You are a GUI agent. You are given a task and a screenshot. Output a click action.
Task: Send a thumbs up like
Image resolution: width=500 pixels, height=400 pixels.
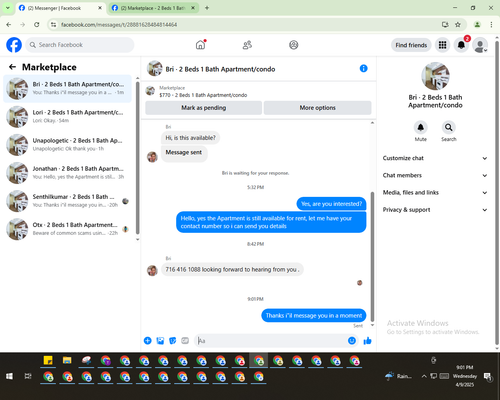tap(367, 340)
